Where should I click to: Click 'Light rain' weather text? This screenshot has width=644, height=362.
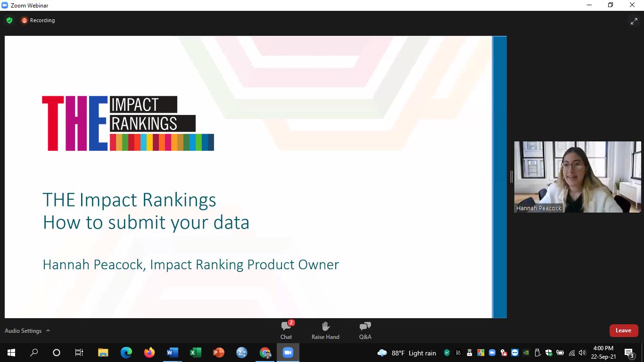coord(422,353)
